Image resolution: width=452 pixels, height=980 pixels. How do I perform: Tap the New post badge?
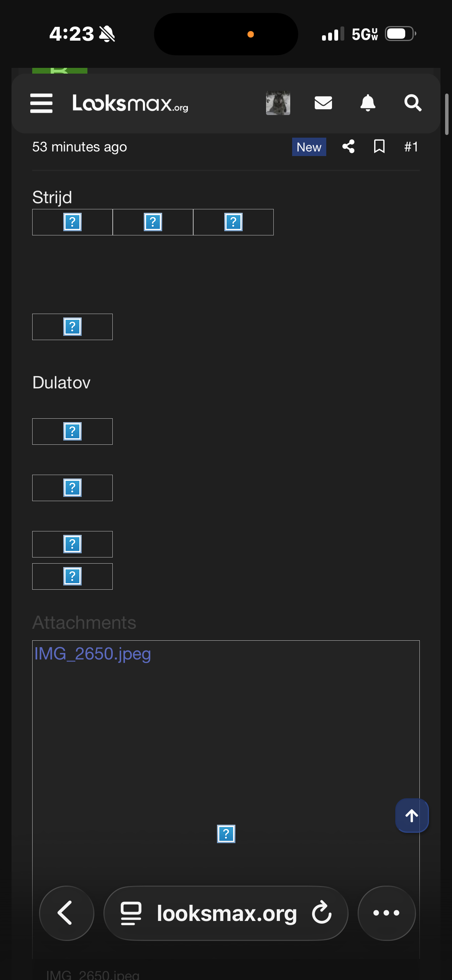pos(309,147)
